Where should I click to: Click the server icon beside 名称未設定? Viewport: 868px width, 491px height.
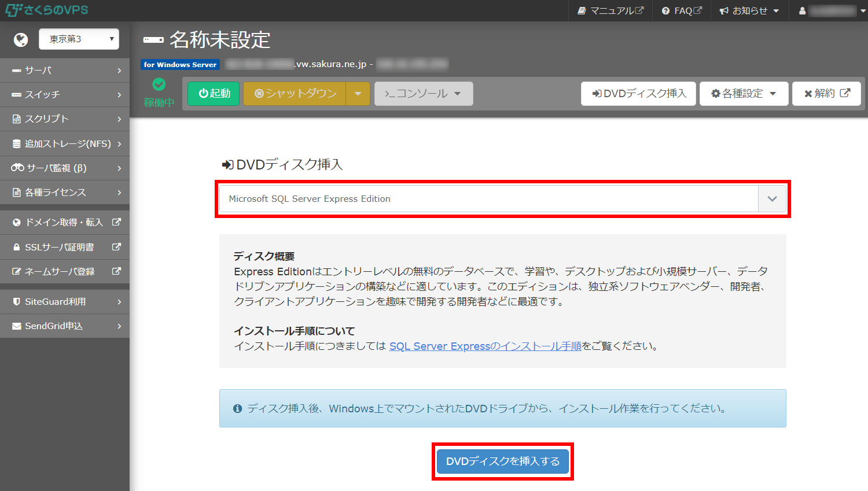[153, 40]
